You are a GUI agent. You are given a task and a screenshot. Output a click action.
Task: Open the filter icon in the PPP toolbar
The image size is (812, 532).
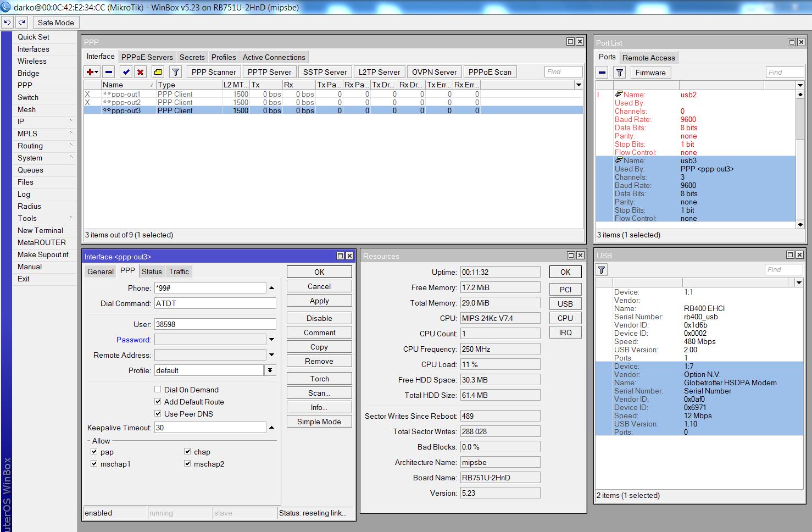(175, 71)
